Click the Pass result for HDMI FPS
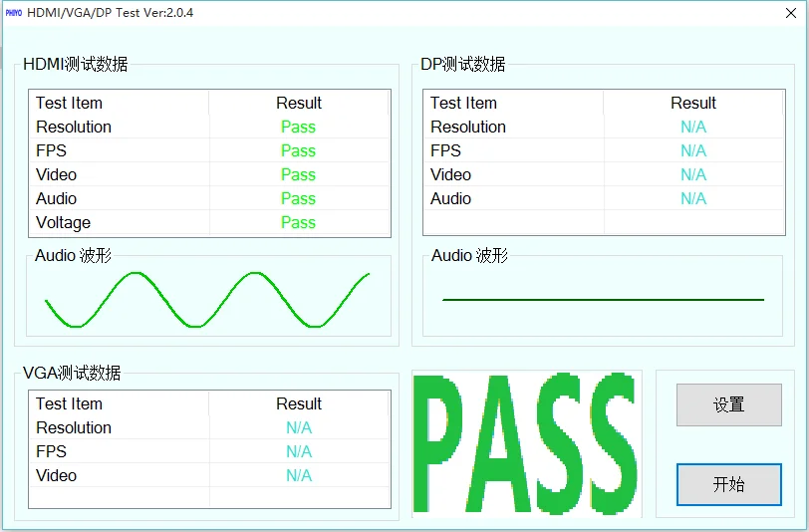 (x=298, y=150)
